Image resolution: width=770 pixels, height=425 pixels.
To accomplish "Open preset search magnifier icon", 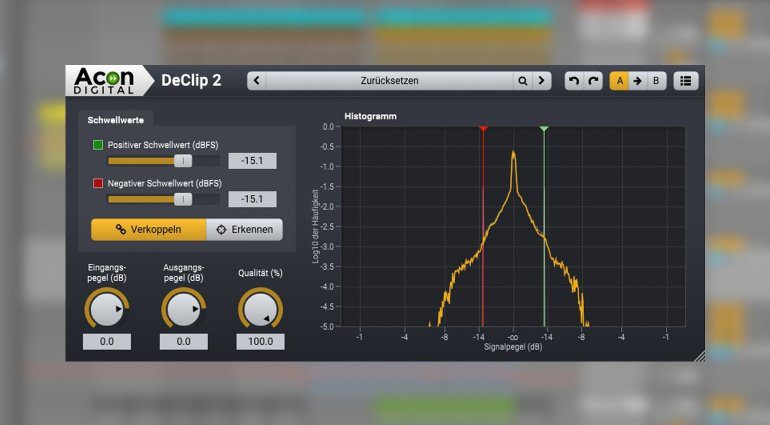I will (522, 81).
